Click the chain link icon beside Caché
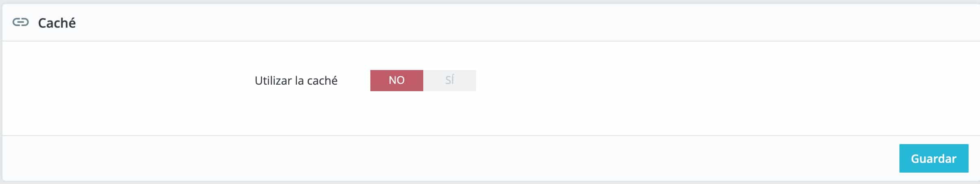This screenshot has width=980, height=184. (x=20, y=22)
